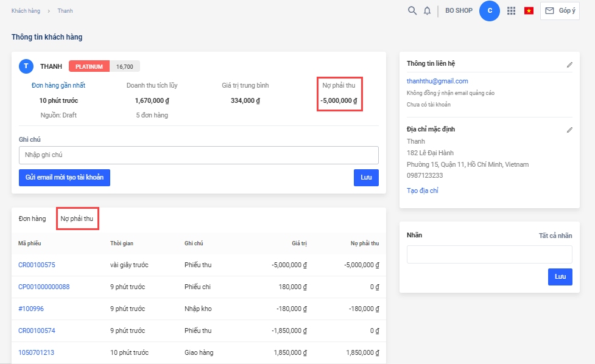Open the apps grid menu
Viewport: 595px width, 364px height.
click(512, 10)
